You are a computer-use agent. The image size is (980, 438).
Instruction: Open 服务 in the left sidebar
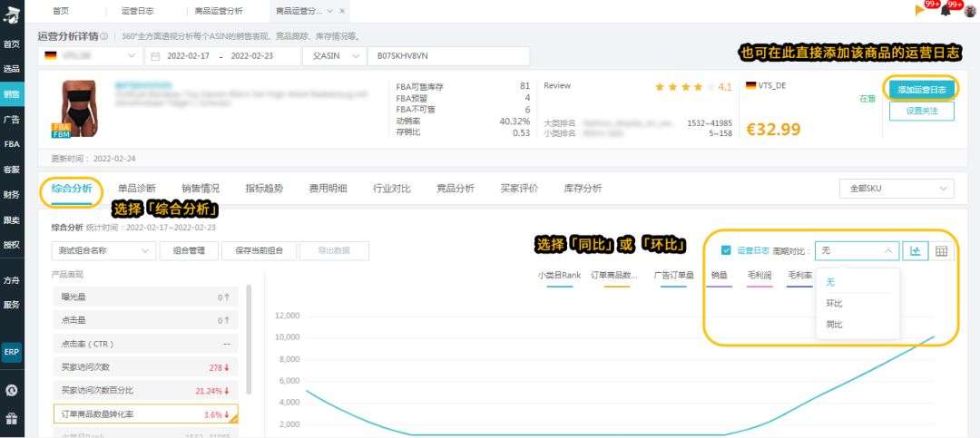[x=12, y=305]
